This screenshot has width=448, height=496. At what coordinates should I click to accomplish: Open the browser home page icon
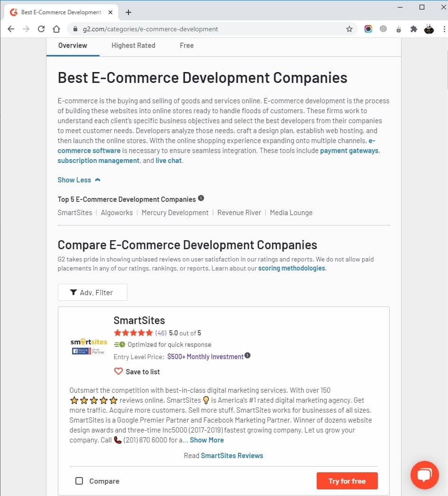point(56,29)
